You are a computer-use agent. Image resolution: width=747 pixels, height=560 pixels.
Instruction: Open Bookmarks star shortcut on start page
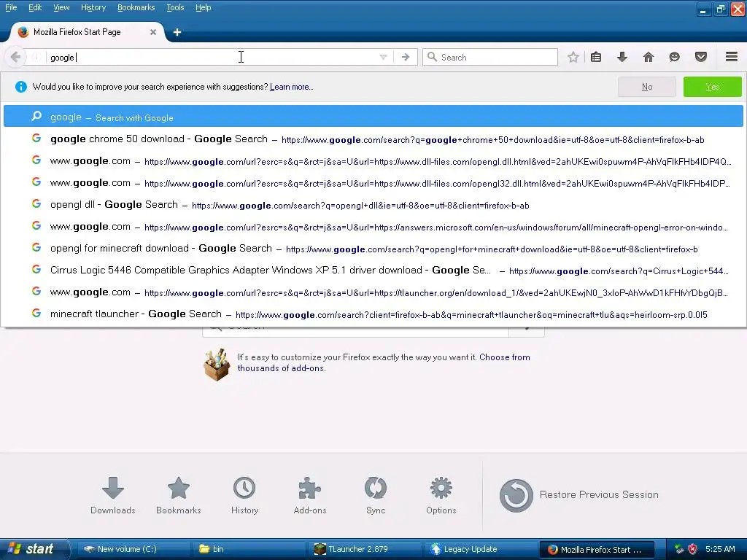(179, 495)
